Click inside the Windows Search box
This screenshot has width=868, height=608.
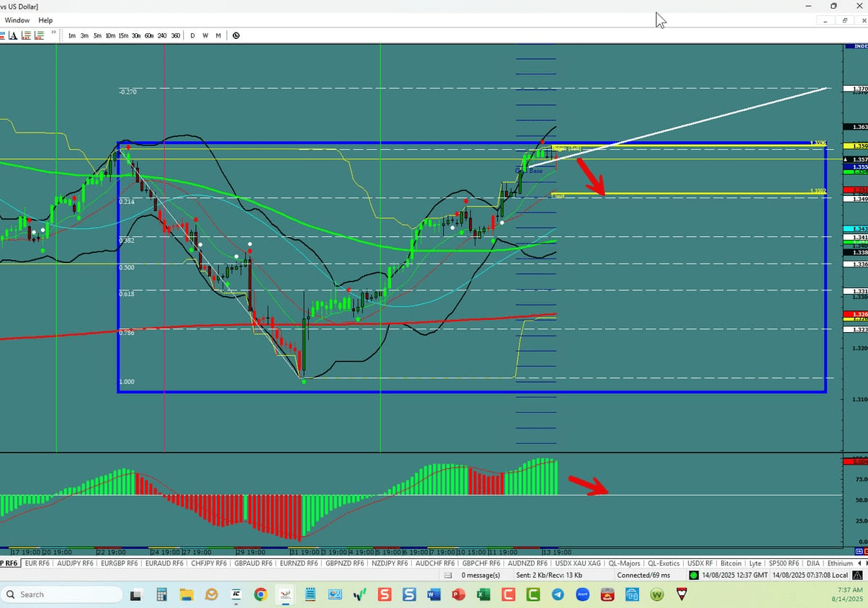pos(61,594)
